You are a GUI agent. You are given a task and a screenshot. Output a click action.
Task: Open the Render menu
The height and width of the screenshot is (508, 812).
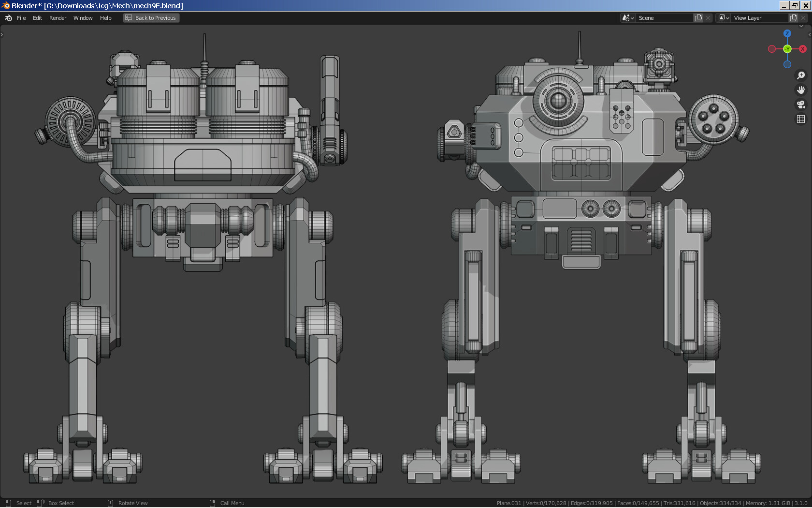[58, 18]
